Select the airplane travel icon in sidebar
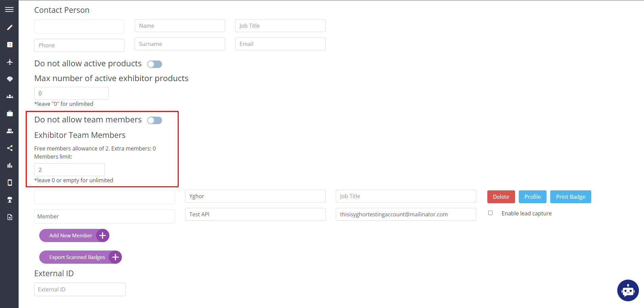This screenshot has width=644, height=308. [9, 62]
